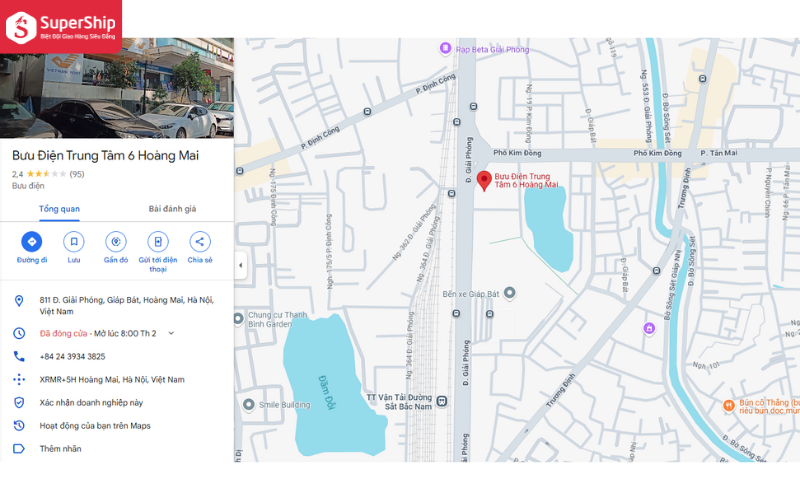
Task: Click Smile Building map marker
Action: pyautogui.click(x=248, y=405)
